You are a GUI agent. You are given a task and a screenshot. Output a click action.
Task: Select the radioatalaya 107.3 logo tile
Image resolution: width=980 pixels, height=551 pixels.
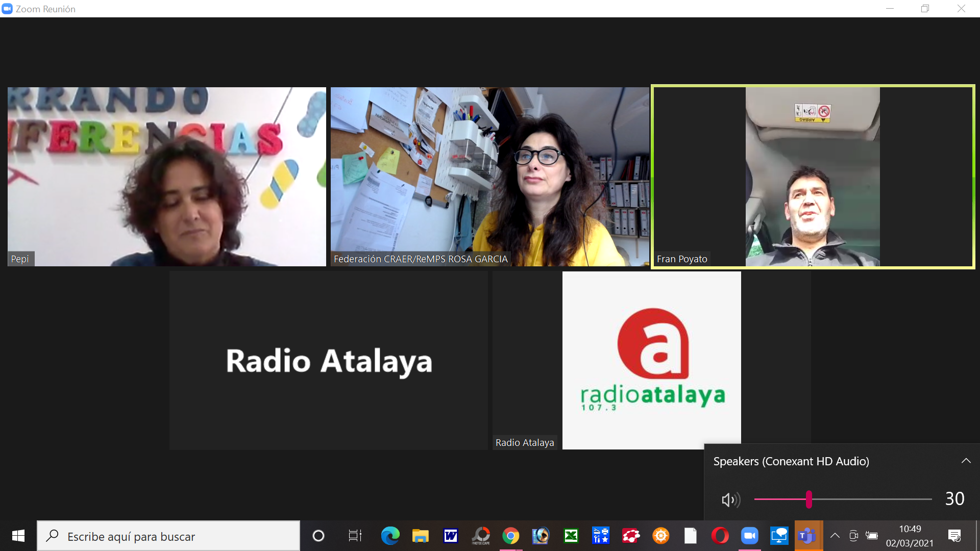651,360
